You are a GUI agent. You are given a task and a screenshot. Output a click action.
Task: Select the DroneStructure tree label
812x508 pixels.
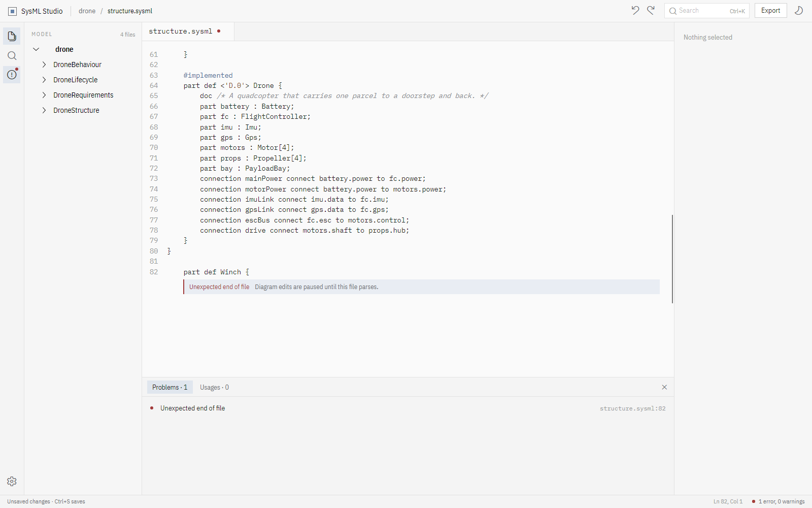tap(76, 110)
